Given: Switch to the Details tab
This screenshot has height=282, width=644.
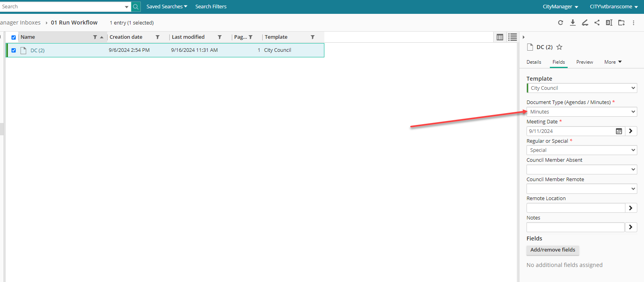Looking at the screenshot, I should 534,62.
